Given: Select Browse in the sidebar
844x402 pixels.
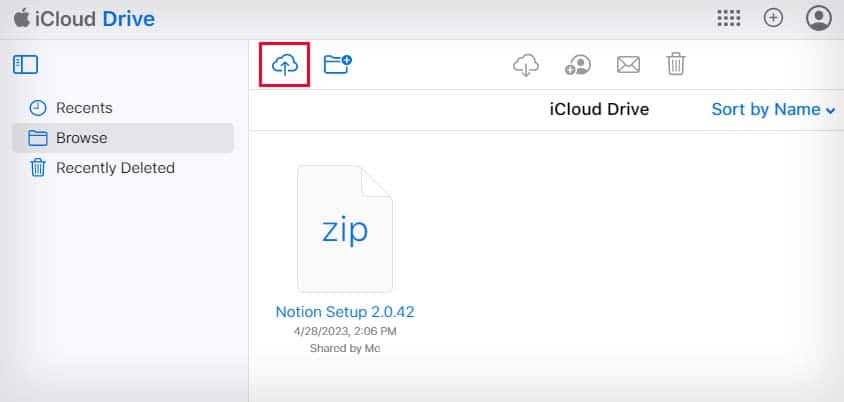Looking at the screenshot, I should tap(123, 138).
